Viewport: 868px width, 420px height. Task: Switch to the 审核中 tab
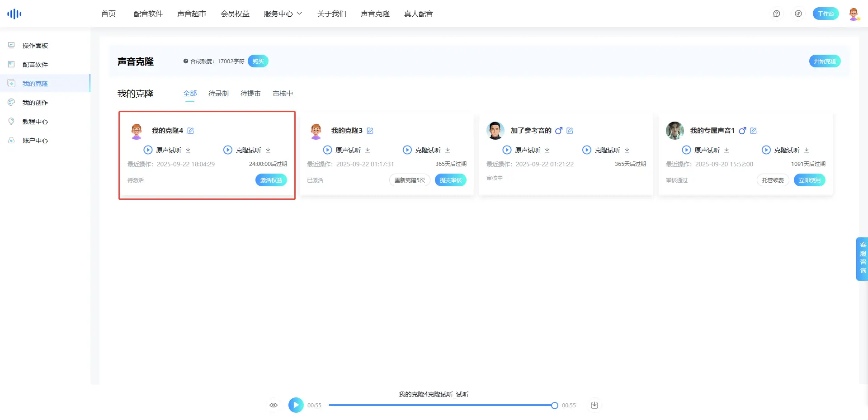click(283, 94)
